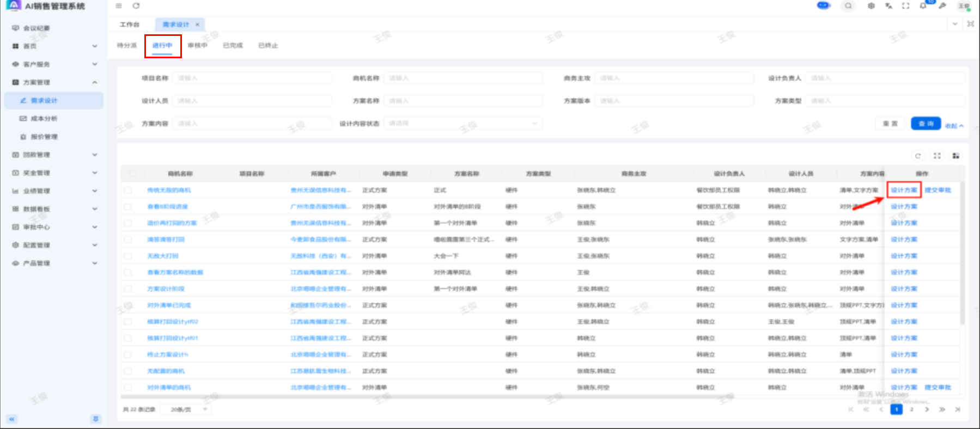Click the pin icon at sidebar bottom
The image size is (980, 429).
pyautogui.click(x=96, y=419)
